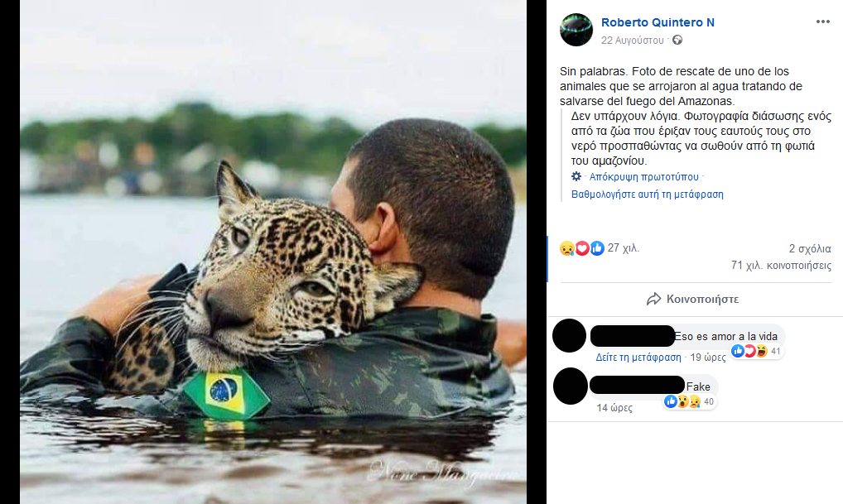Click the like thumbs-up reaction icon on the post

596,247
